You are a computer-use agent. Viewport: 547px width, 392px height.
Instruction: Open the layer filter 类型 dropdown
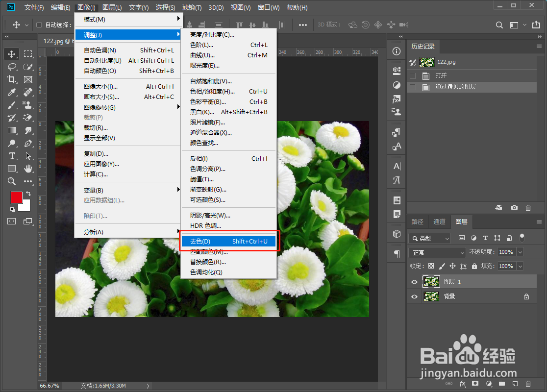429,238
